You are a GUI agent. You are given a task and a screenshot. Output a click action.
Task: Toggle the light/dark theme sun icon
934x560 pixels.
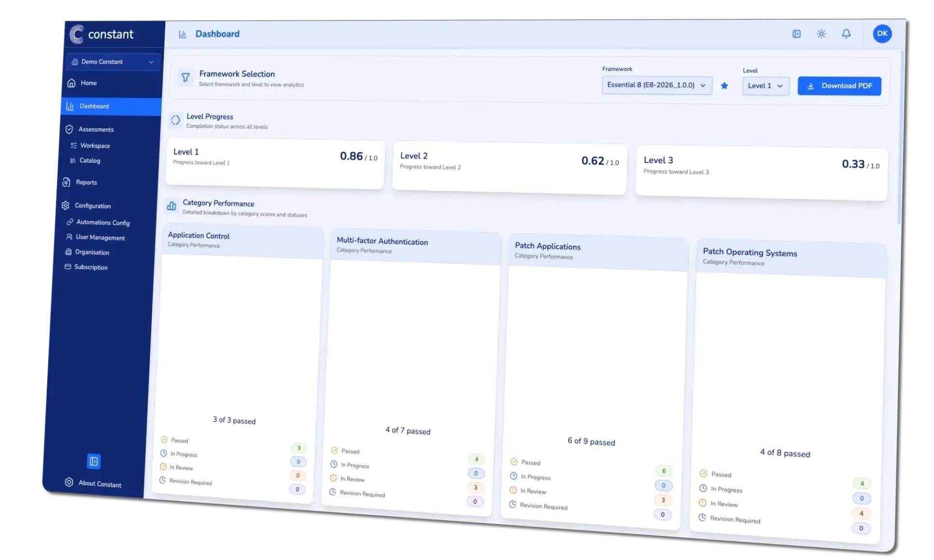tap(821, 34)
